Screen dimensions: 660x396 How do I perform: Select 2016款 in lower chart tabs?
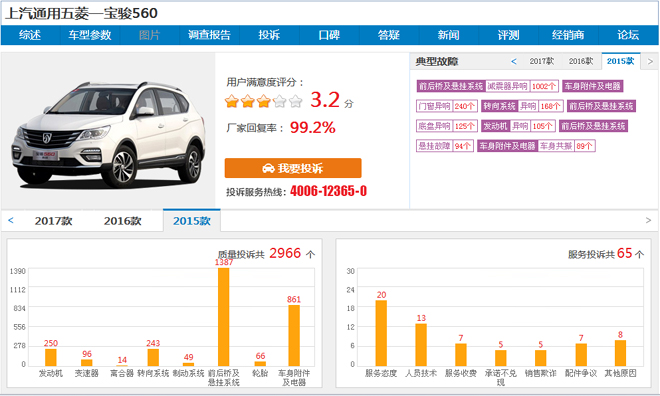(122, 221)
